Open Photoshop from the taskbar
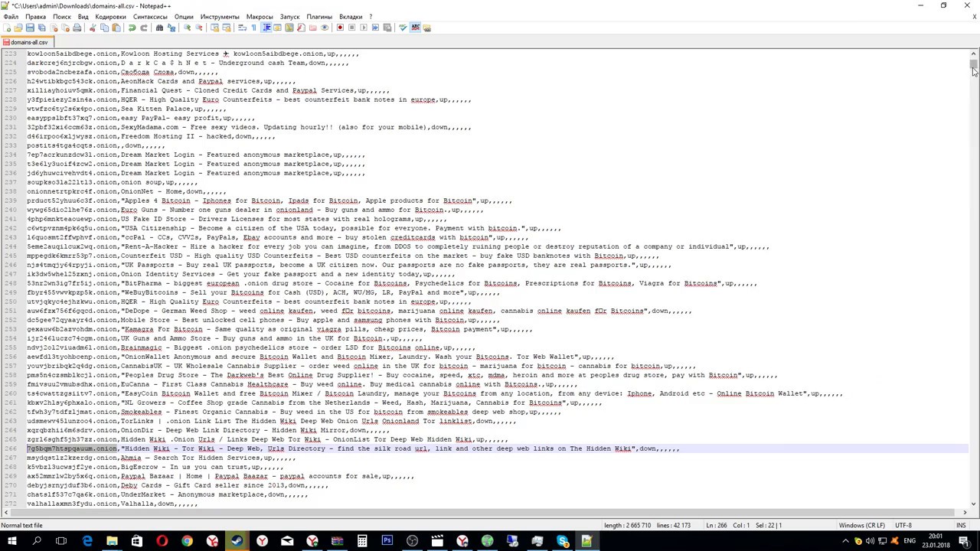 pos(387,542)
